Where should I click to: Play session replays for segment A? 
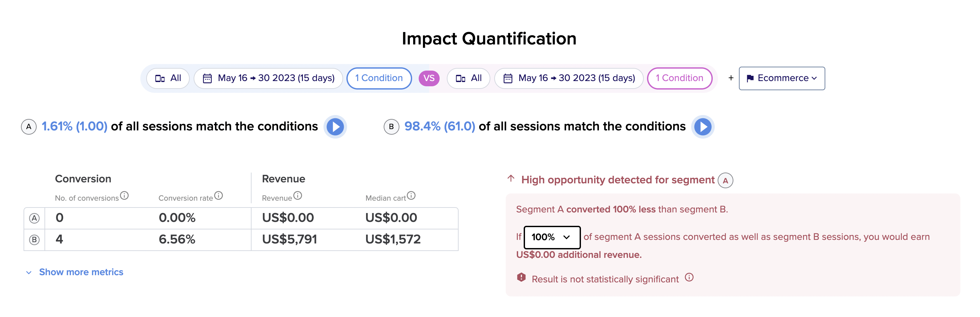click(x=335, y=126)
